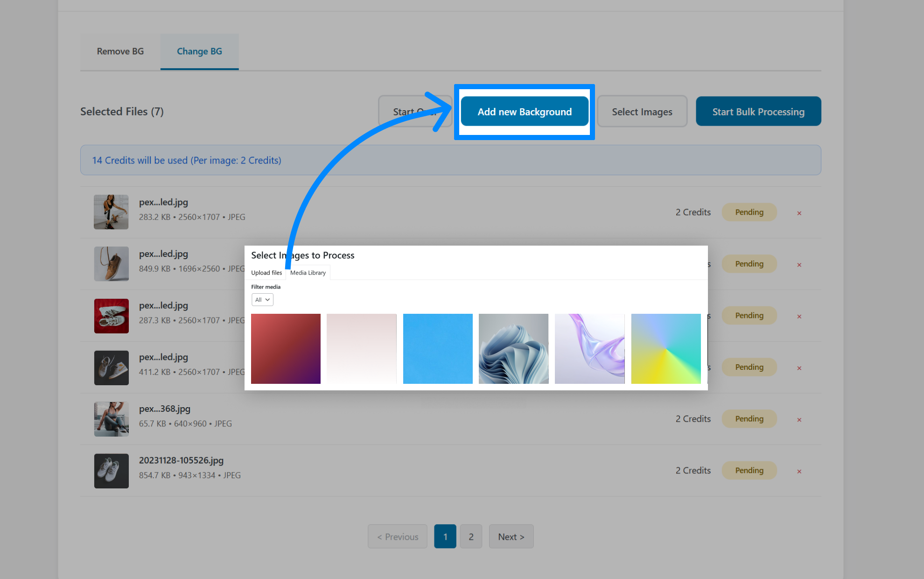Viewport: 924px width, 579px height.
Task: Switch to the Remove BG tab
Action: [x=120, y=51]
